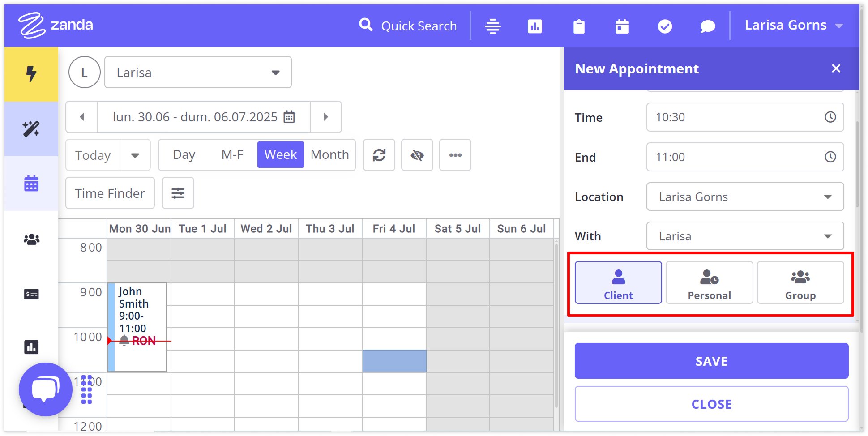Toggle the hidden items eye icon
This screenshot has height=436, width=868.
(417, 155)
